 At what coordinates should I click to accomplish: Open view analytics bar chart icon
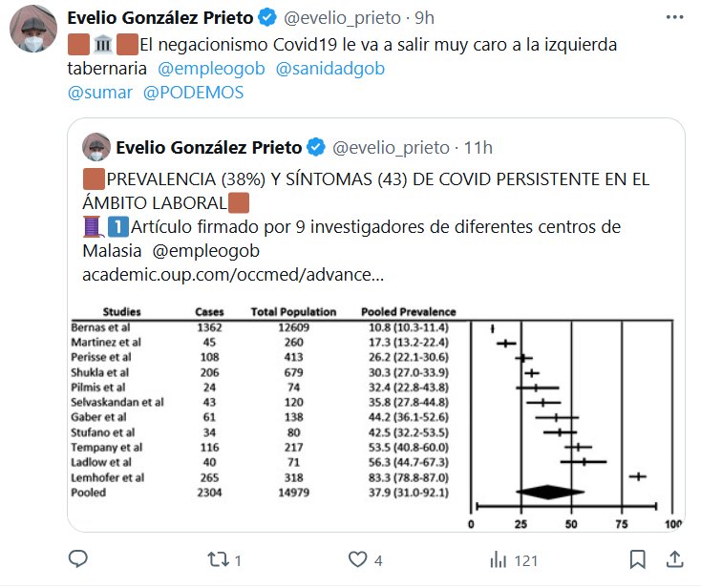[x=499, y=558]
